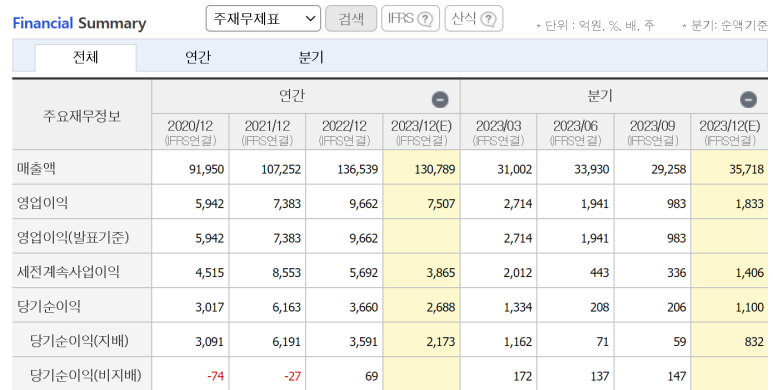Screen dimensions: 773x390
Task: Select net income value 3,017
Action: [x=210, y=307]
